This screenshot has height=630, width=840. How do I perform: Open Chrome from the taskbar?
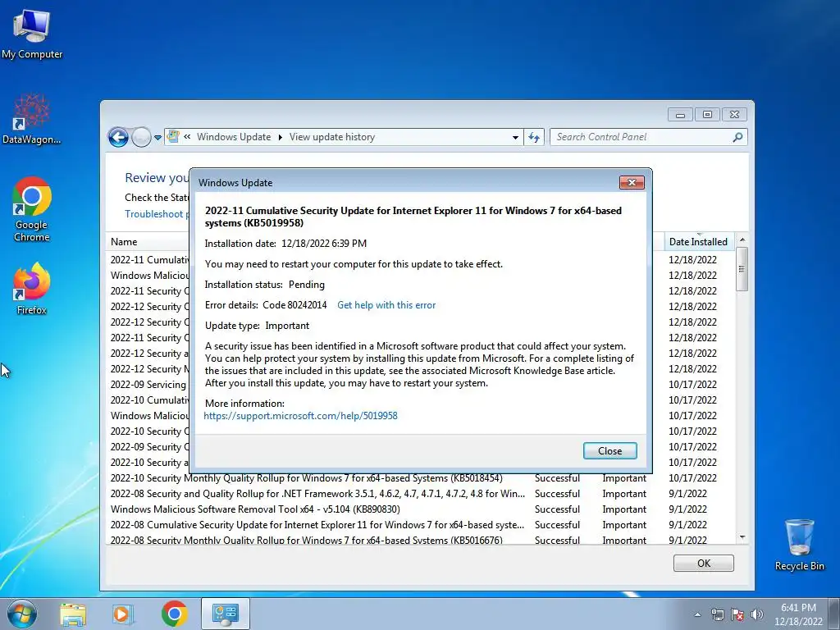(174, 614)
